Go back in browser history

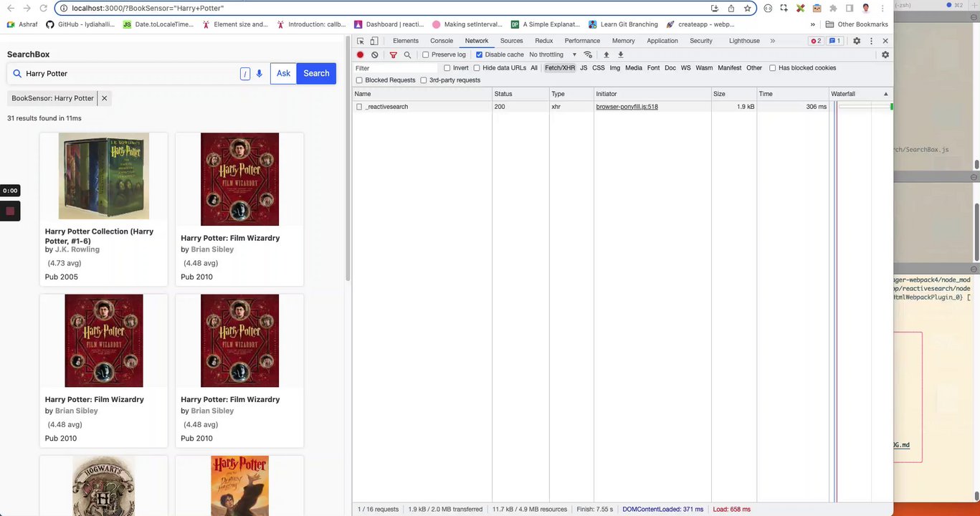click(10, 8)
